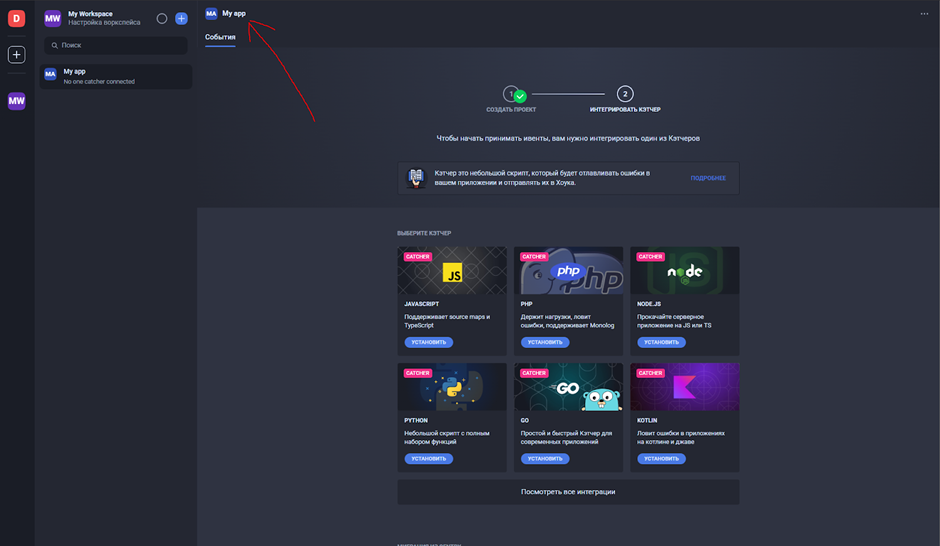Screen dimensions: 940x546
Task: Click the PYTHON card title
Action: click(x=416, y=420)
